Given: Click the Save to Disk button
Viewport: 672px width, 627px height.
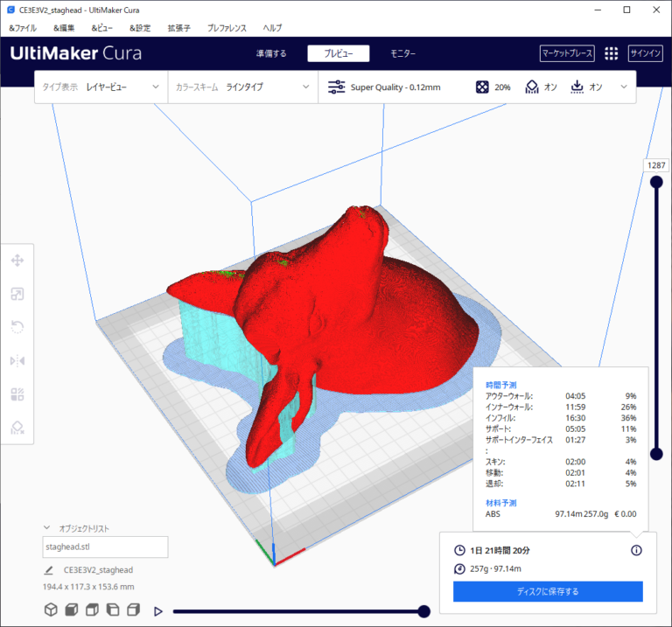Looking at the screenshot, I should tap(548, 592).
